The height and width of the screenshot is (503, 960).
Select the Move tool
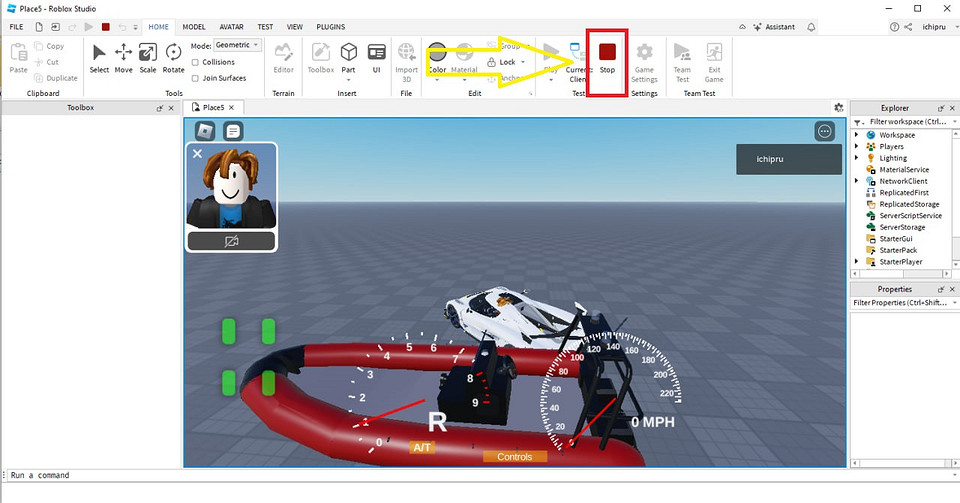point(124,58)
